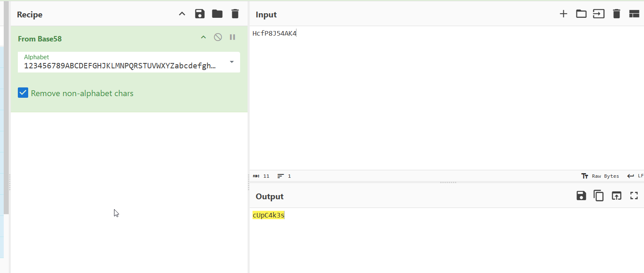Clear input and output trash icon
The width and height of the screenshot is (644, 273).
617,14
